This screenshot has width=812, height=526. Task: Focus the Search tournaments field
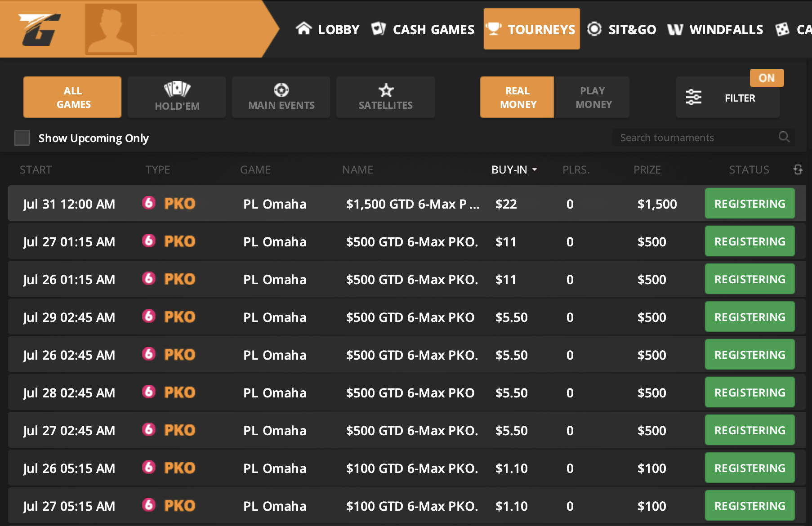point(695,138)
